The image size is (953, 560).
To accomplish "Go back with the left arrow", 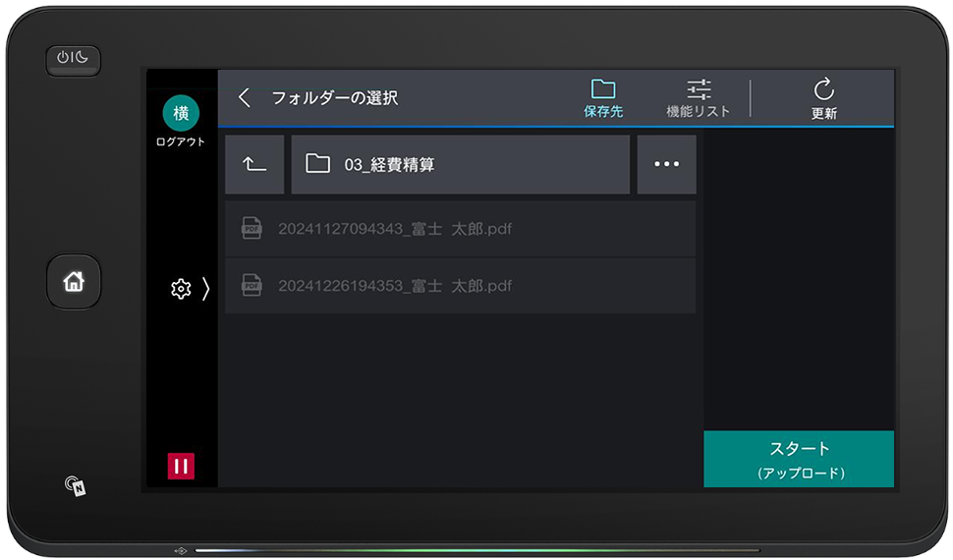I will 245,97.
